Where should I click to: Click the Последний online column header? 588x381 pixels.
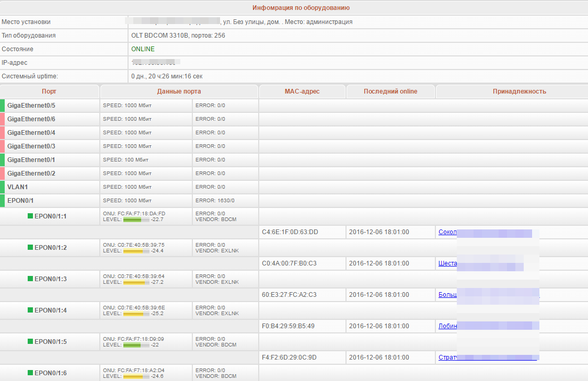390,91
